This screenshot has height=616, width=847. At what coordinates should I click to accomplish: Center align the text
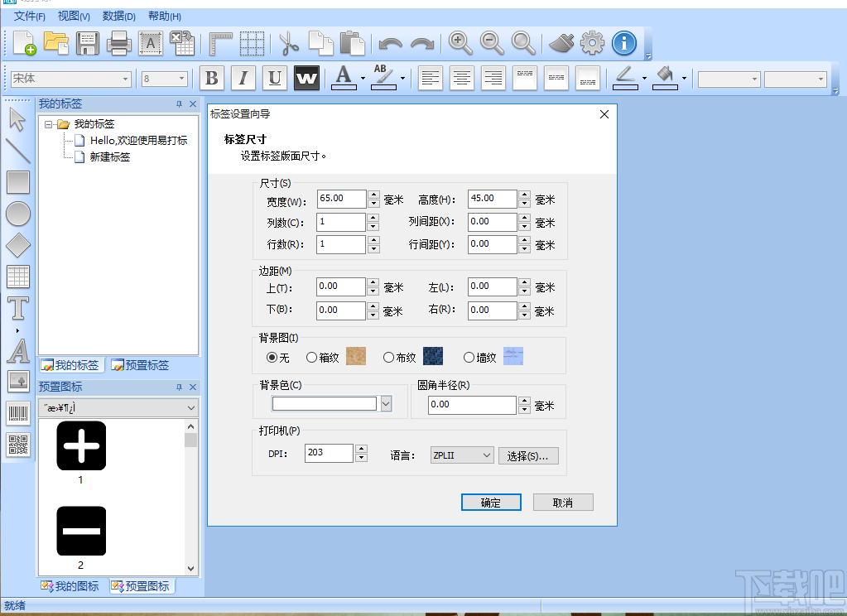tap(461, 79)
